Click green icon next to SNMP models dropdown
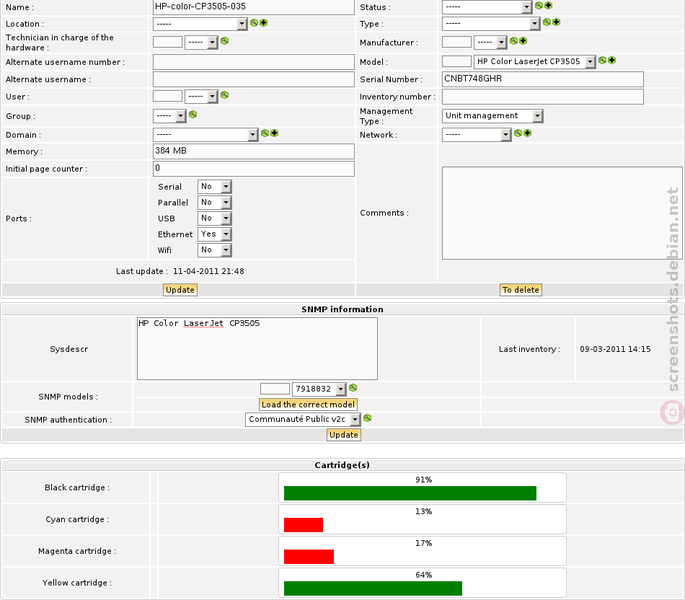 point(353,388)
